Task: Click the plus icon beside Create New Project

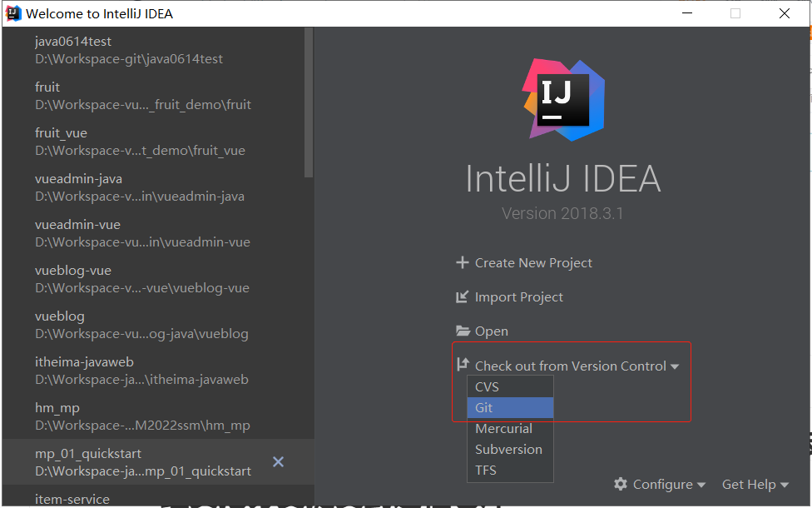Action: 463,263
